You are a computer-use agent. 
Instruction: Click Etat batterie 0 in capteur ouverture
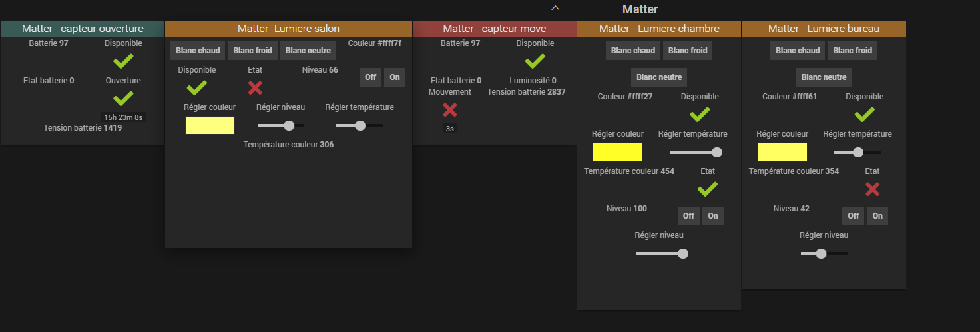pos(49,81)
